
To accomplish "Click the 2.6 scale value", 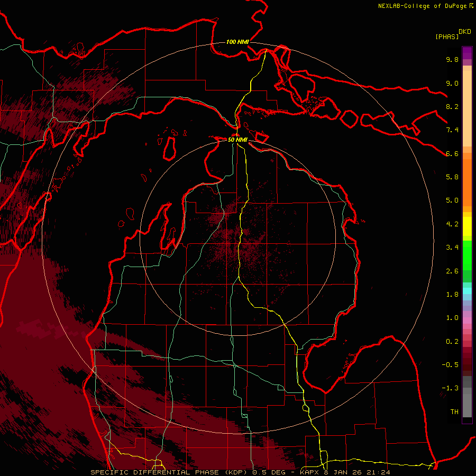I will click(452, 271).
